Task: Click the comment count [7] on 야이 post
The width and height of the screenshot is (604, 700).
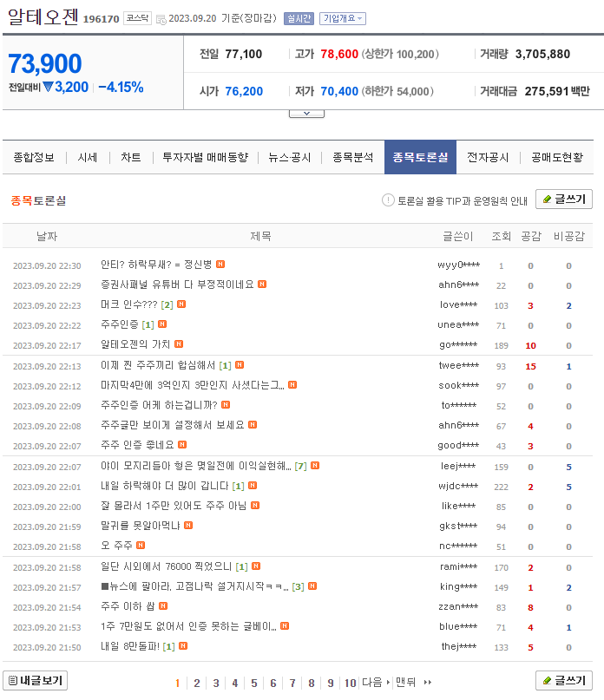Action: tap(300, 467)
